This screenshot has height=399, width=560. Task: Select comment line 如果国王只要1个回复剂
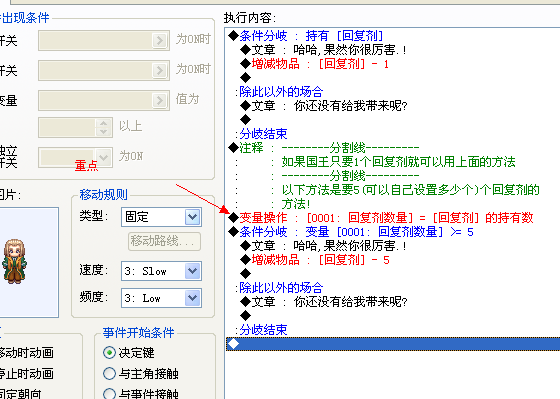398,162
